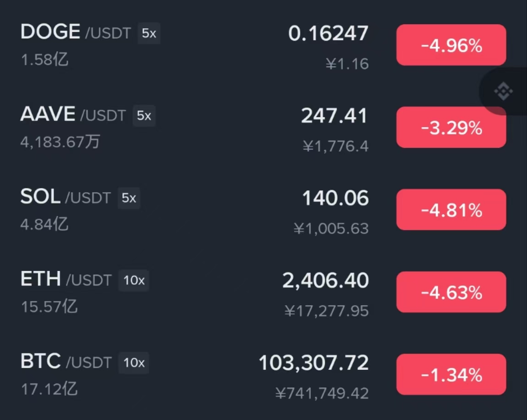Select ETH price 2,406.40
The image size is (527, 420).
click(x=326, y=280)
